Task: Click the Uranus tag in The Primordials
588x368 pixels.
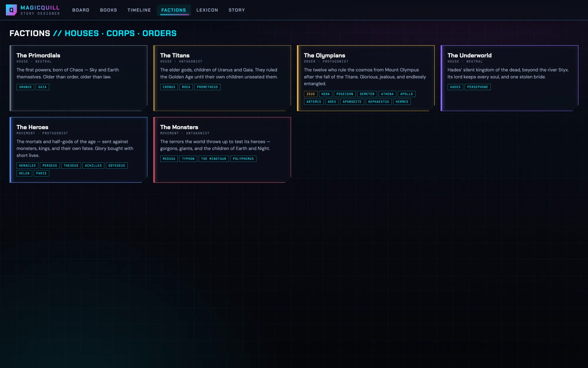Action: point(25,87)
